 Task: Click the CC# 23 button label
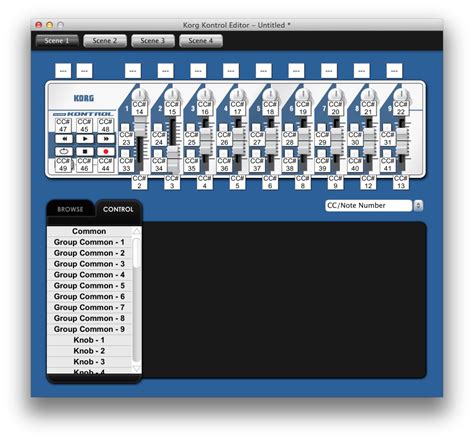[x=126, y=139]
